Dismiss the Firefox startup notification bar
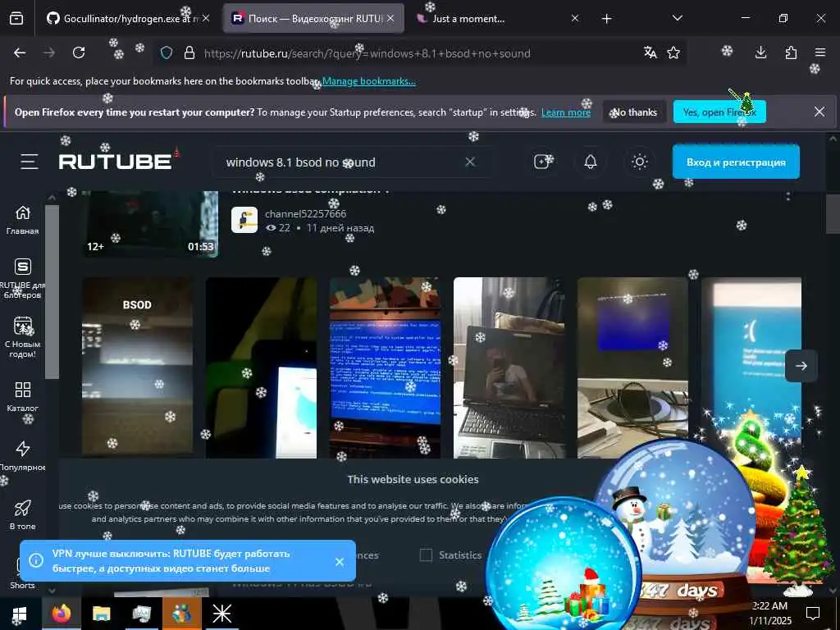840x630 pixels. point(819,112)
